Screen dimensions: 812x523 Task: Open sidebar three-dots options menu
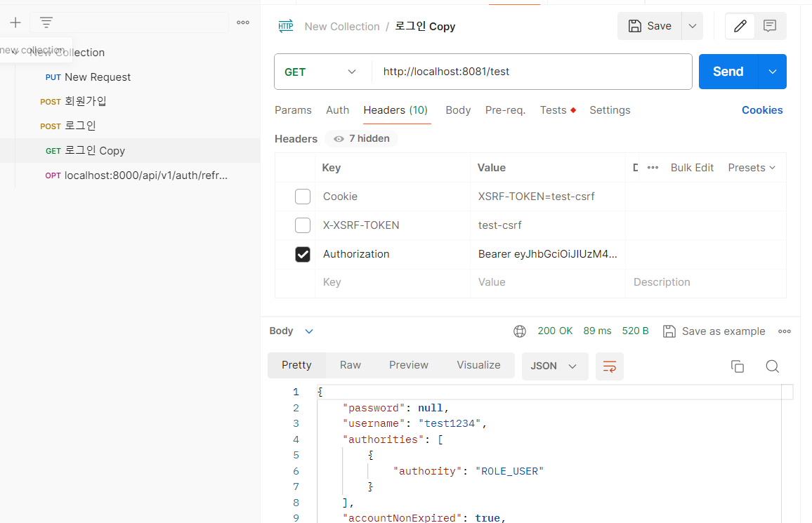coord(243,22)
